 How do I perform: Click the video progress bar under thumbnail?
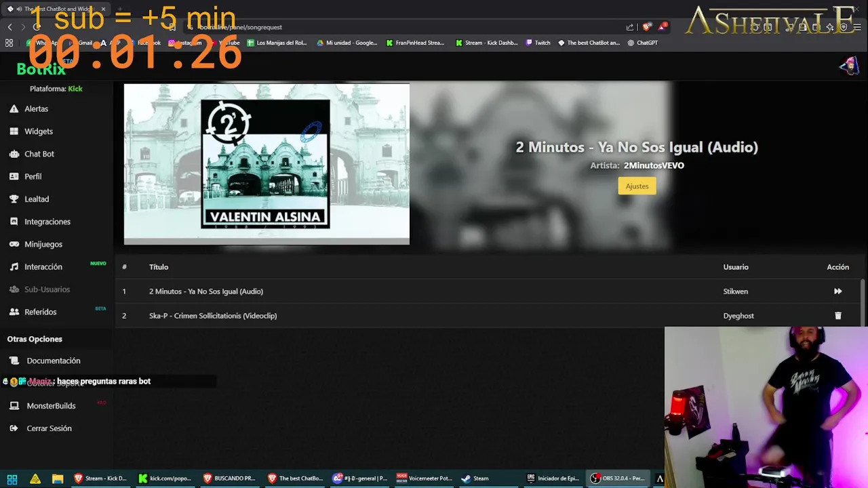(267, 241)
